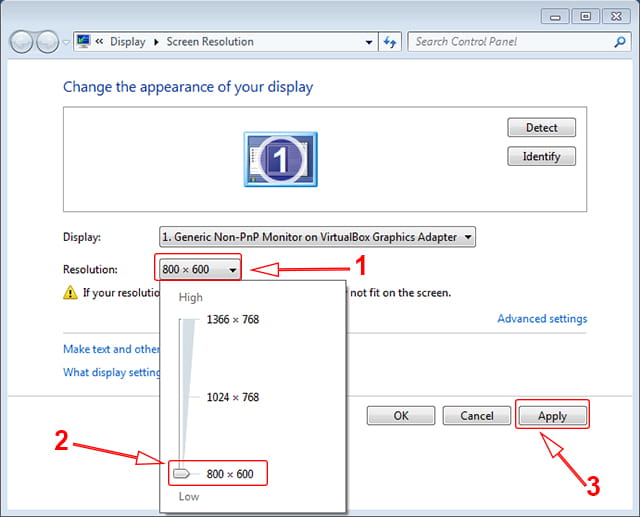Open the Resolution 800 × 600 dropdown
Viewport: 640px width, 517px height.
pos(199,269)
